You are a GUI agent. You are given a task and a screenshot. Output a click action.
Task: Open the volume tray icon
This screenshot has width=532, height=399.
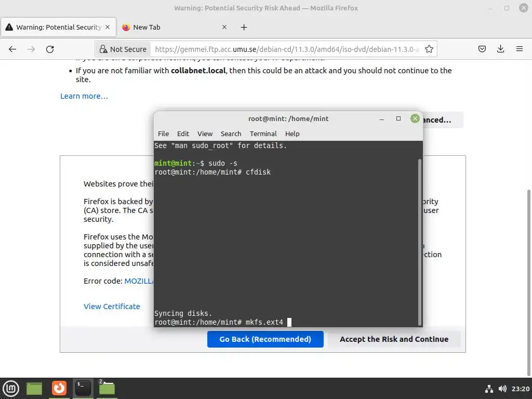click(x=502, y=389)
